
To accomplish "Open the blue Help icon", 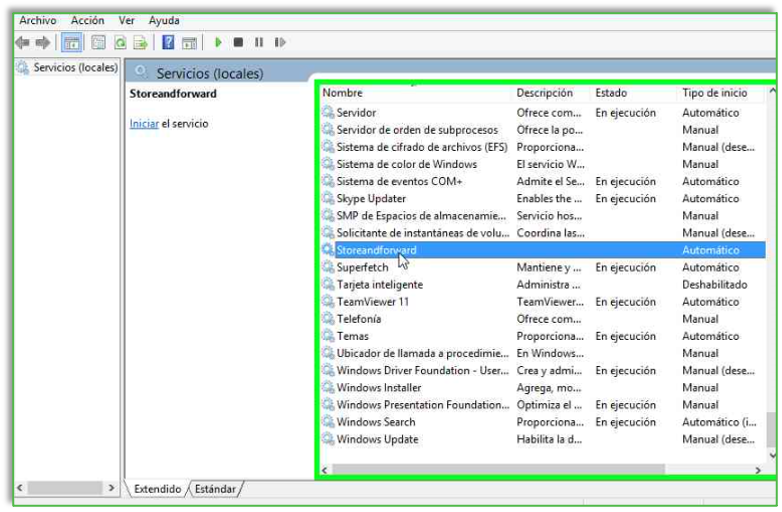I will [x=168, y=43].
